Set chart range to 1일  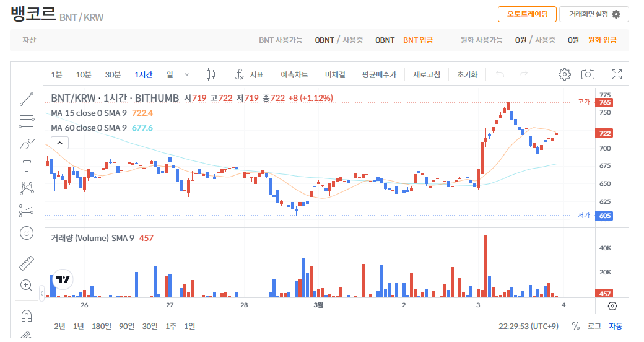click(189, 326)
